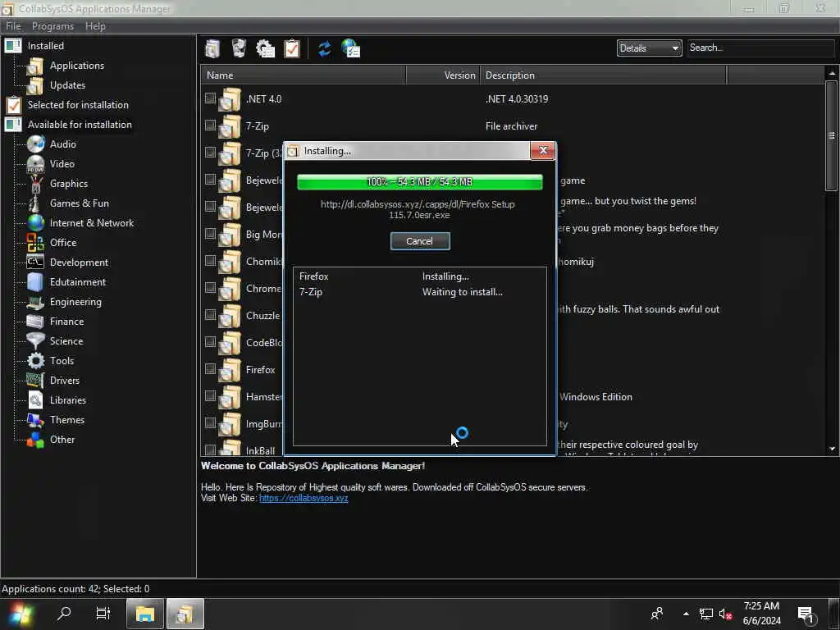Close the Installing dialog
This screenshot has width=840, height=630.
[543, 151]
